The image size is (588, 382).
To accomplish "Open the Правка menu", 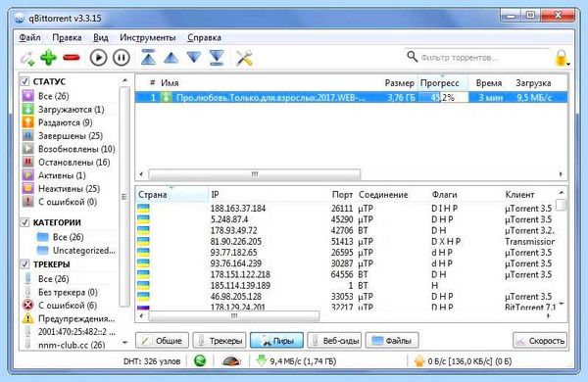I will (67, 37).
